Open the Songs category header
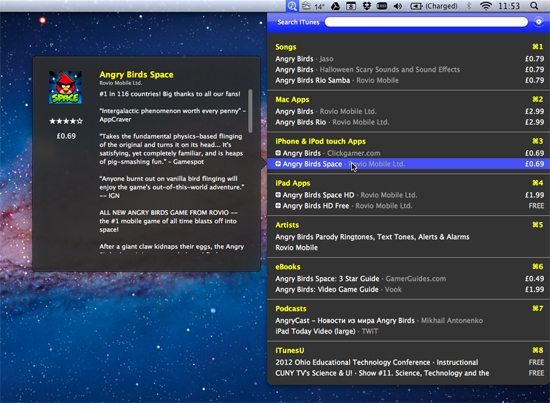The width and height of the screenshot is (550, 403). (x=286, y=47)
